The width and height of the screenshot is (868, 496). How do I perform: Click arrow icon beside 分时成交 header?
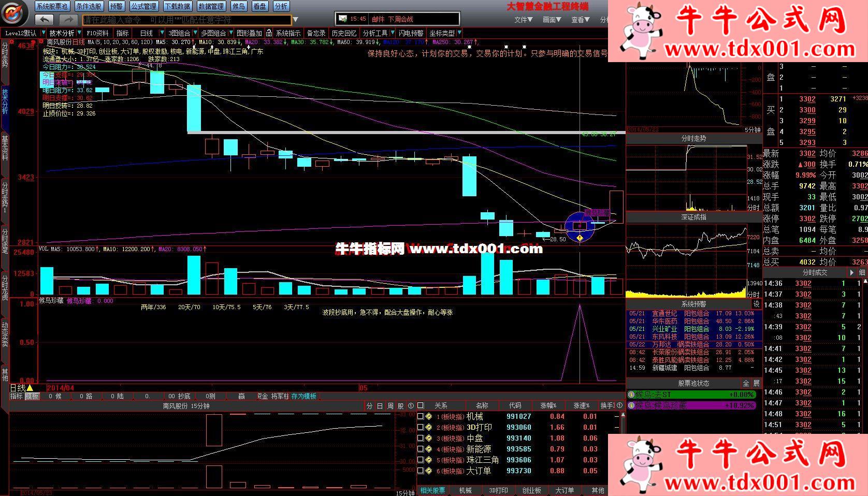(851, 272)
